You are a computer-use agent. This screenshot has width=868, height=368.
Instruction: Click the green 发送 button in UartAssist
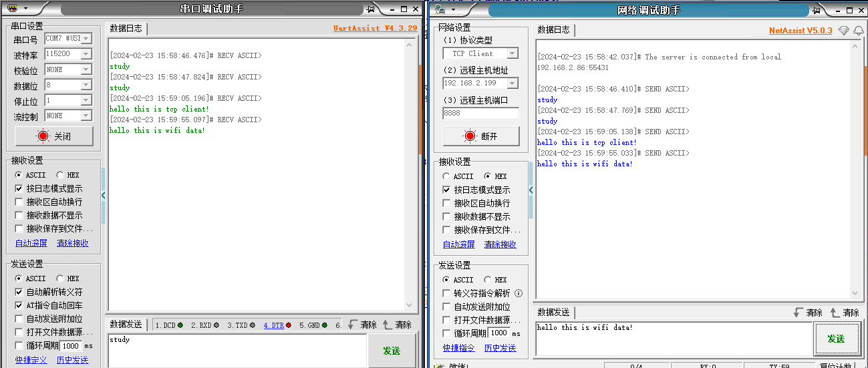pyautogui.click(x=392, y=351)
